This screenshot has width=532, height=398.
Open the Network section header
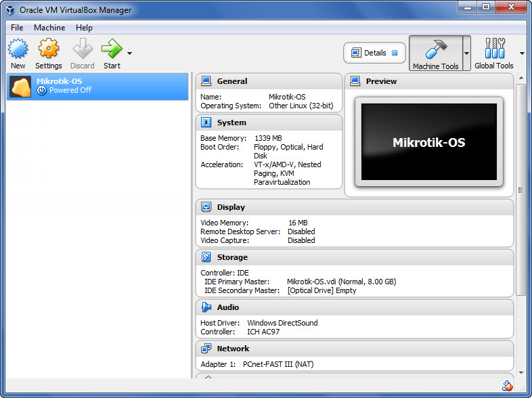tap(355, 349)
